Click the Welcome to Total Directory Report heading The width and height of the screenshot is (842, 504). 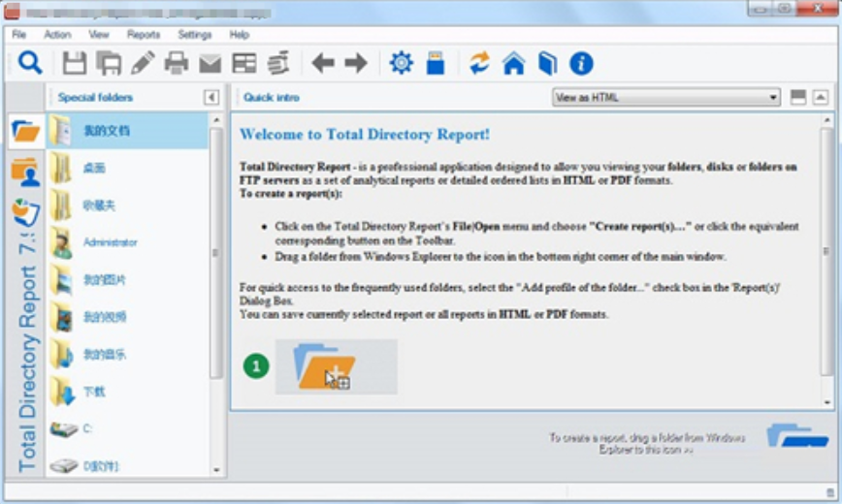coord(365,134)
